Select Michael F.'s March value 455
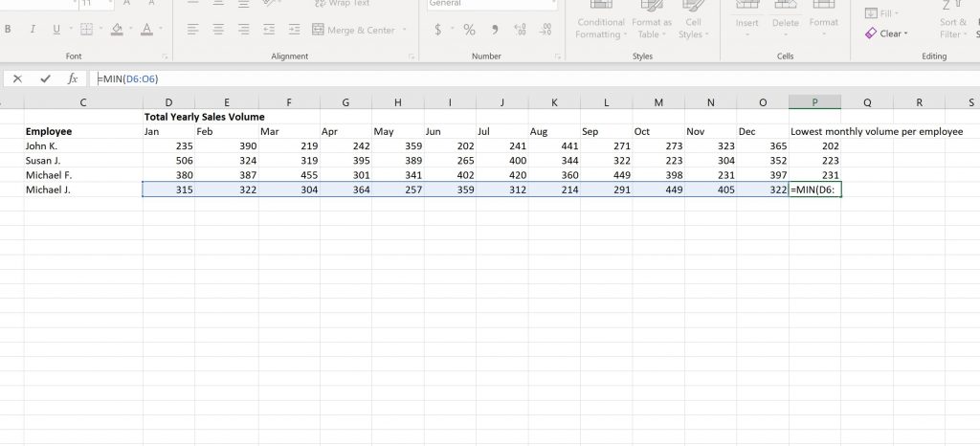Viewport: 980px width, 446px height. tap(289, 175)
